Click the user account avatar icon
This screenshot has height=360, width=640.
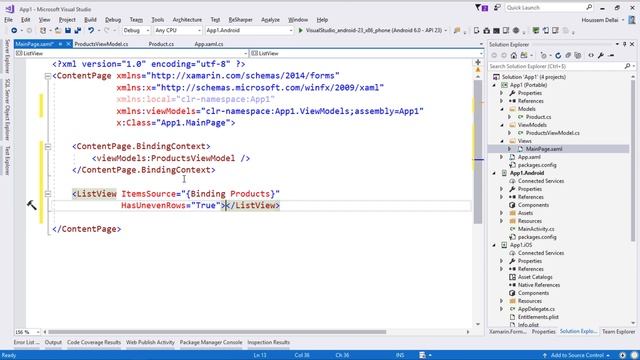tap(632, 20)
